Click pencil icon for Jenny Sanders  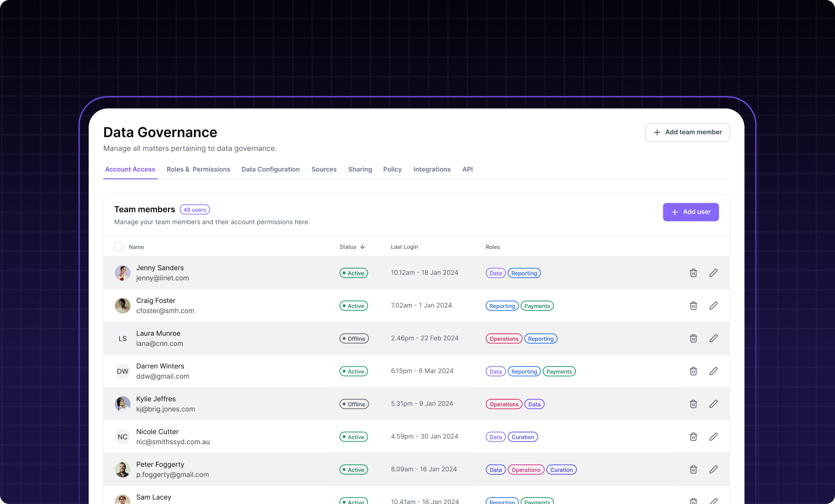coord(714,273)
